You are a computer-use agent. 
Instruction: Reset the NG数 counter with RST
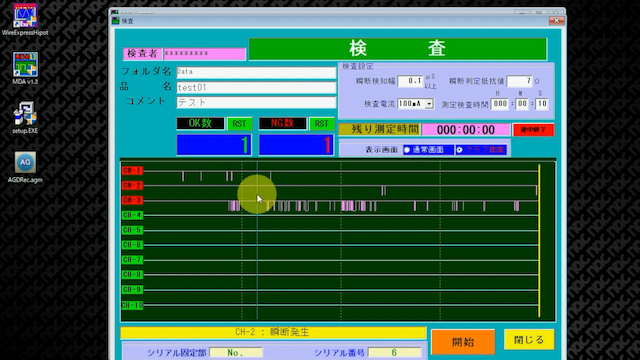[322, 124]
